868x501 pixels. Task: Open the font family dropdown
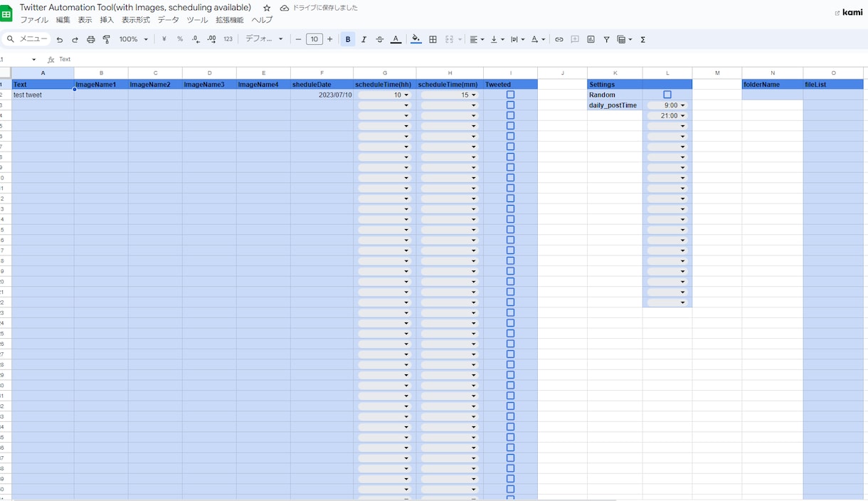click(x=264, y=39)
